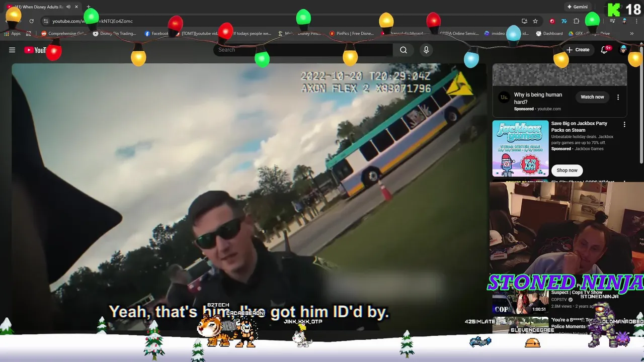Image resolution: width=644 pixels, height=362 pixels.
Task: Open tab groups grid icon in bookmarks bar
Action: click(x=29, y=34)
